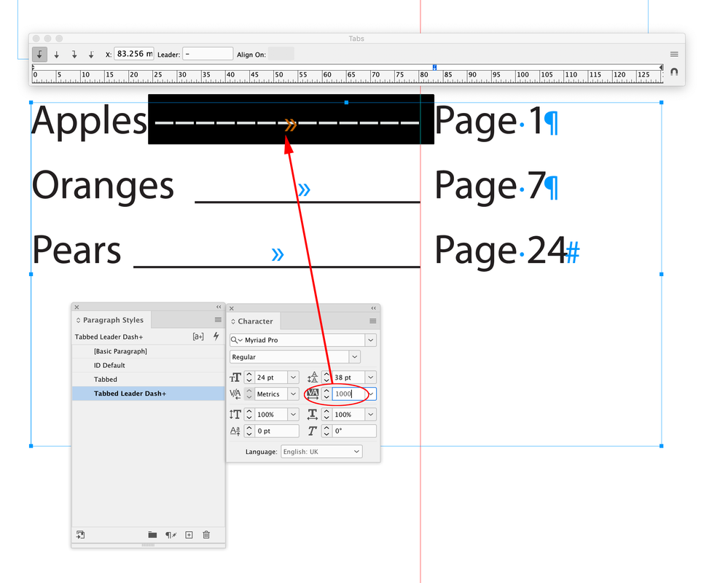Click the tab X position field
Screen dimensions: 728x583
134,54
